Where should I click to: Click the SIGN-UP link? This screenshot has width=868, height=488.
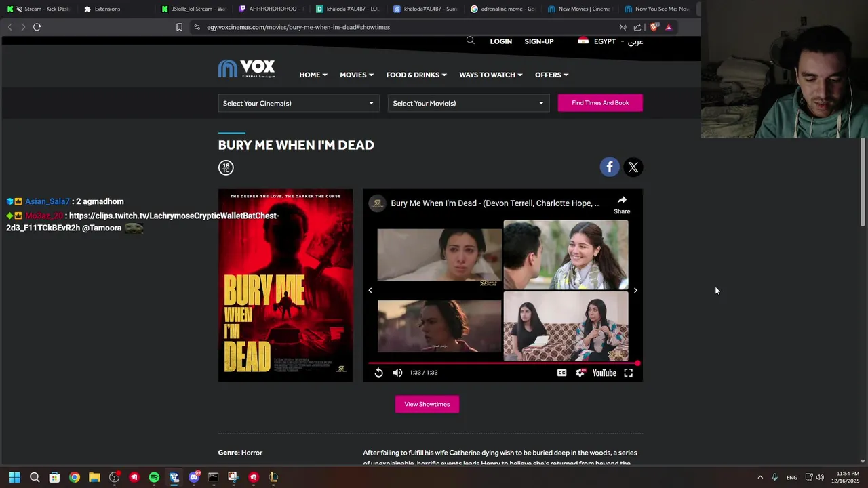pos(539,41)
